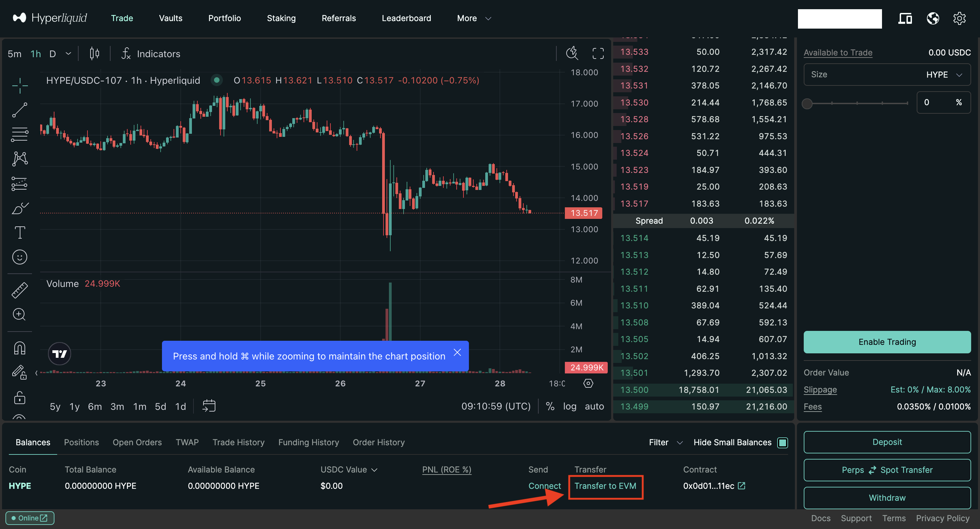The image size is (980, 529).
Task: Open chart price scale settings gear
Action: point(588,383)
